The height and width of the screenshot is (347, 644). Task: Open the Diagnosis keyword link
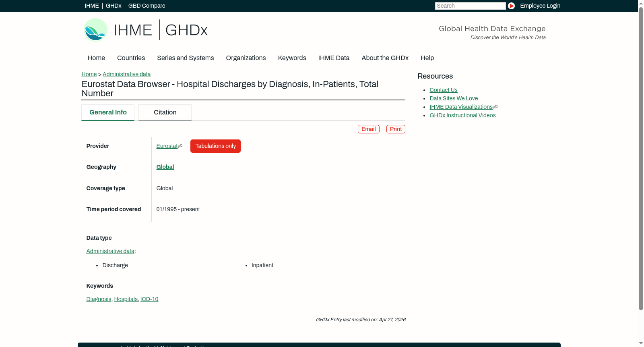99,299
